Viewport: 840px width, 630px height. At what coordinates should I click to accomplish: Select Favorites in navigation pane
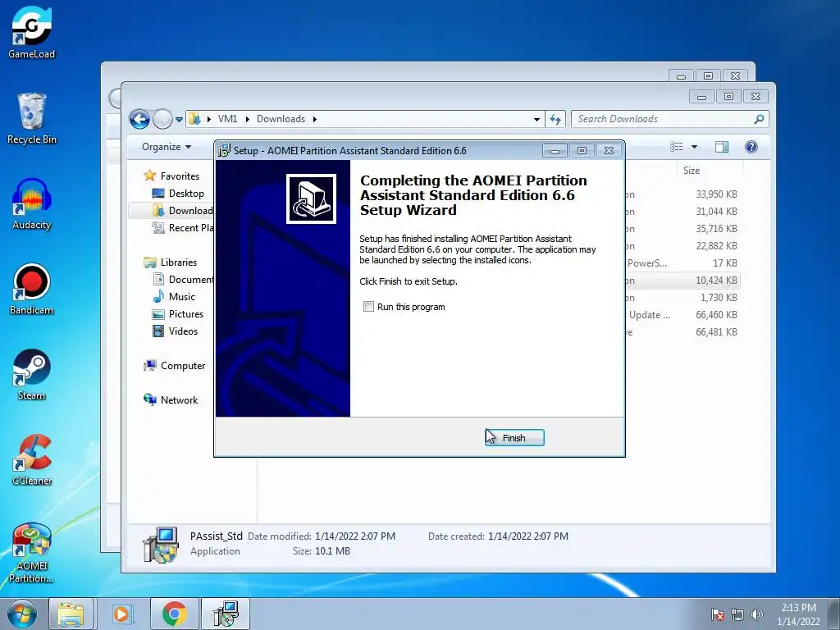pos(171,176)
